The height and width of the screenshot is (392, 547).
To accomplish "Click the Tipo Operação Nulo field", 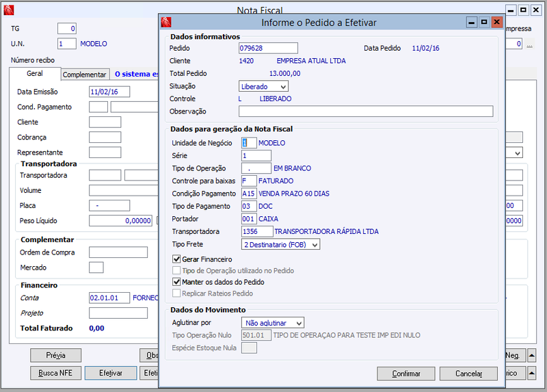I will (x=256, y=335).
